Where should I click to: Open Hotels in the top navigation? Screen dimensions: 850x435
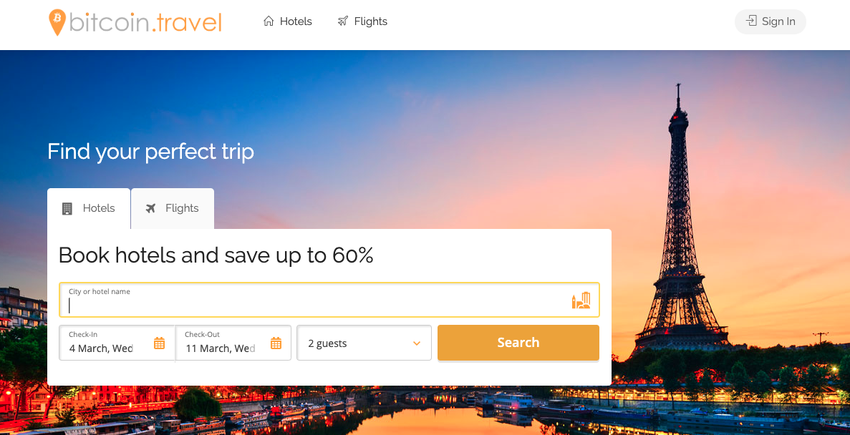point(288,21)
